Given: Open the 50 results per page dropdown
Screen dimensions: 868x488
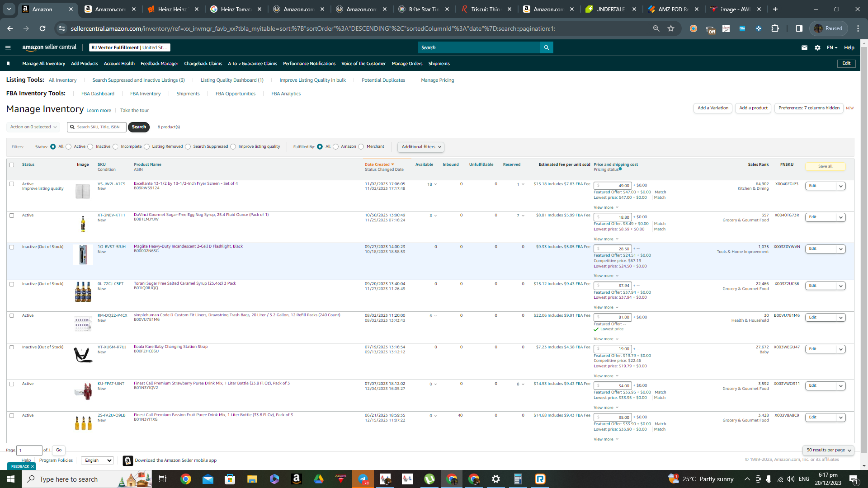Looking at the screenshot, I should (828, 450).
